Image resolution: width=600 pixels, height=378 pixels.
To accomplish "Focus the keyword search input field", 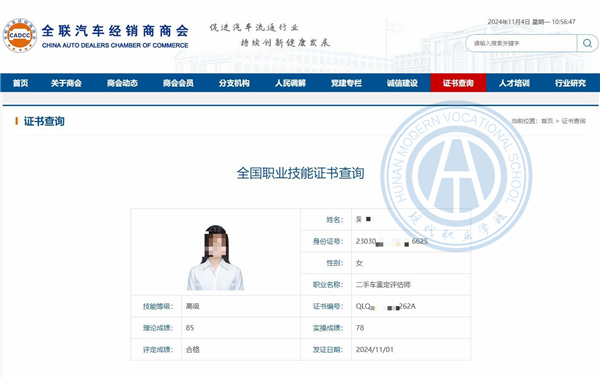I will pyautogui.click(x=521, y=43).
